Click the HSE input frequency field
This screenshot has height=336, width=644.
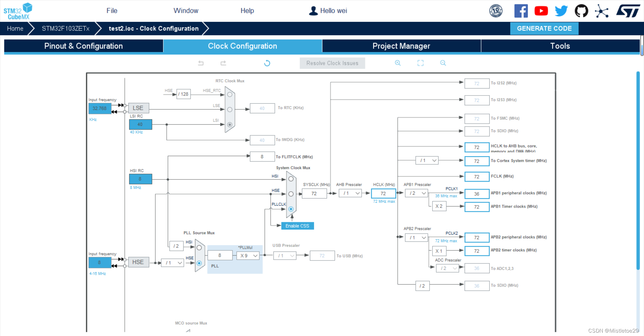pos(100,262)
